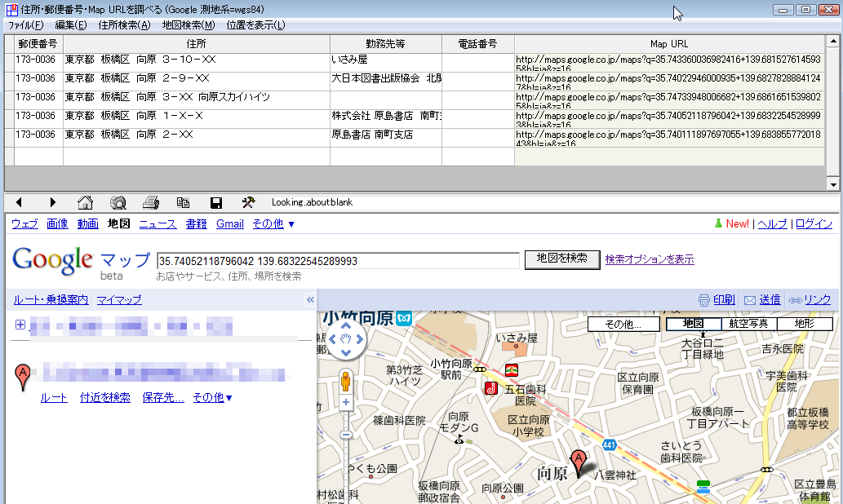
Task: Click the ルート link under result A
Action: [54, 398]
